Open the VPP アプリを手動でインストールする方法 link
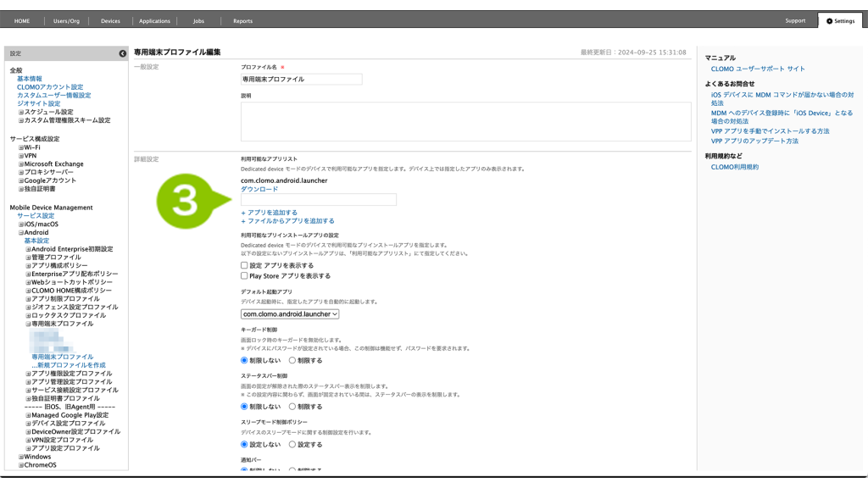The height and width of the screenshot is (488, 868). coord(770,131)
